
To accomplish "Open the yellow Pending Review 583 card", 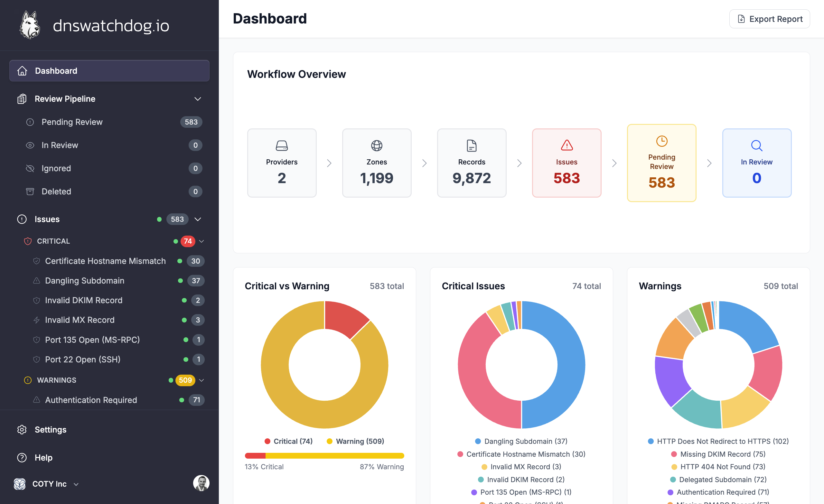I will coord(662,163).
